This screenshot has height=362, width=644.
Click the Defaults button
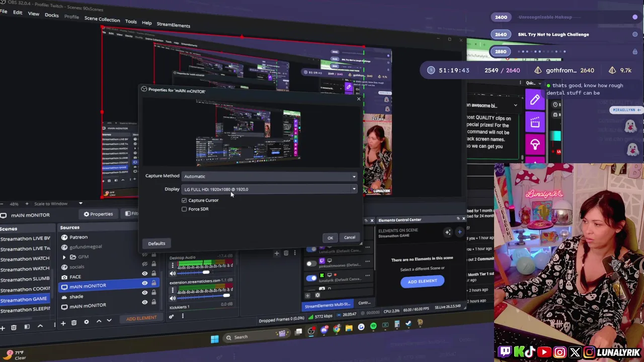156,243
